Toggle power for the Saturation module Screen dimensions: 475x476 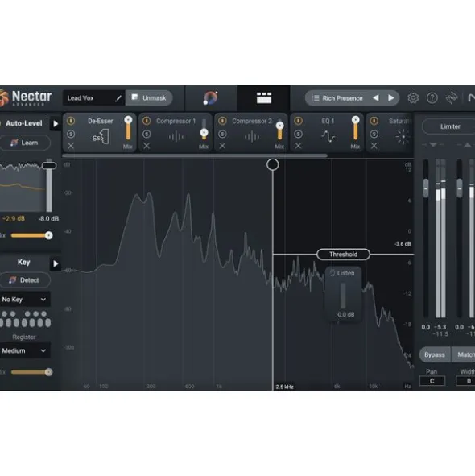(374, 121)
